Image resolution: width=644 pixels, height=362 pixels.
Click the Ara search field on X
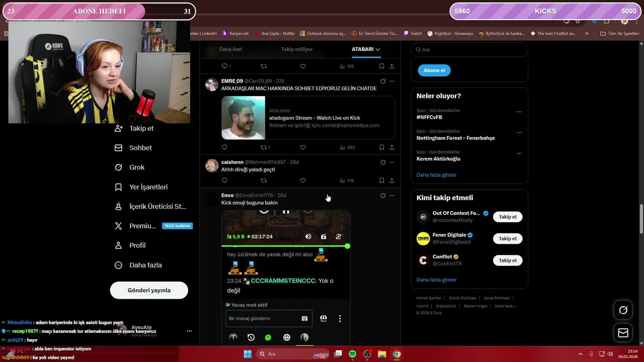click(469, 50)
